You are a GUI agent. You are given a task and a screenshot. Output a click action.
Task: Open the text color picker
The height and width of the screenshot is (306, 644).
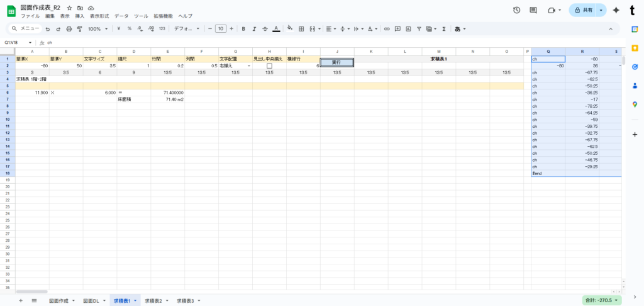pyautogui.click(x=277, y=29)
